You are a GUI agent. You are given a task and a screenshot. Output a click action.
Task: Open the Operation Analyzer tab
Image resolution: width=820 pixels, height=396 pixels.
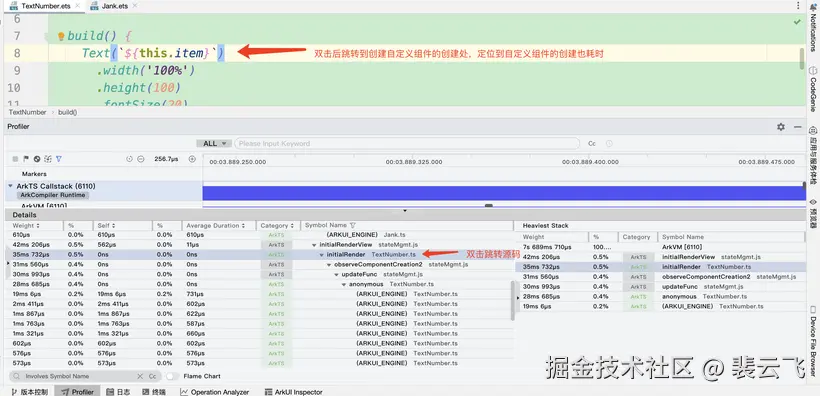(214, 392)
